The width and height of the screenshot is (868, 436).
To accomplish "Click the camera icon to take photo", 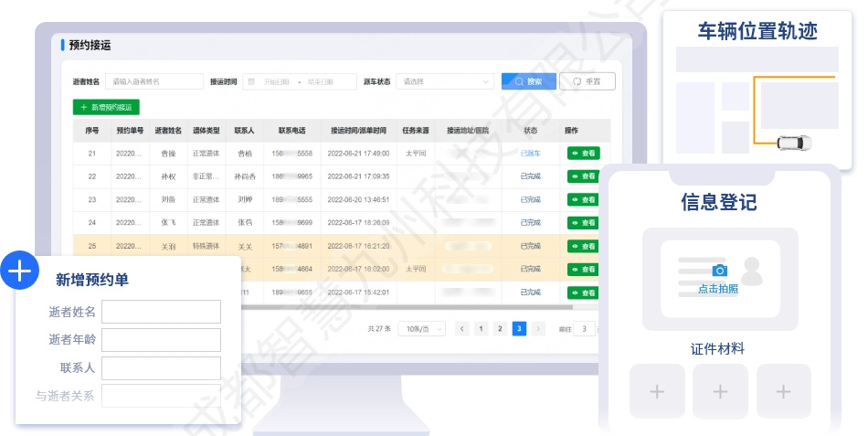I will click(719, 271).
